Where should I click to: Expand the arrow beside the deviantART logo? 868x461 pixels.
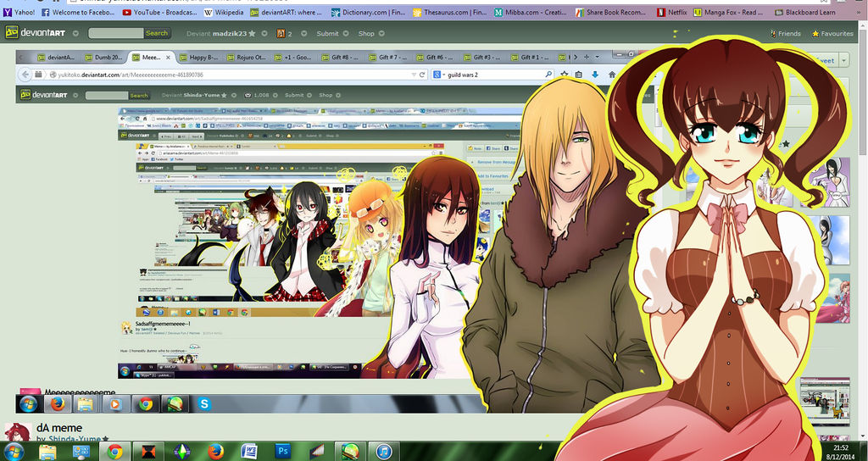(75, 33)
